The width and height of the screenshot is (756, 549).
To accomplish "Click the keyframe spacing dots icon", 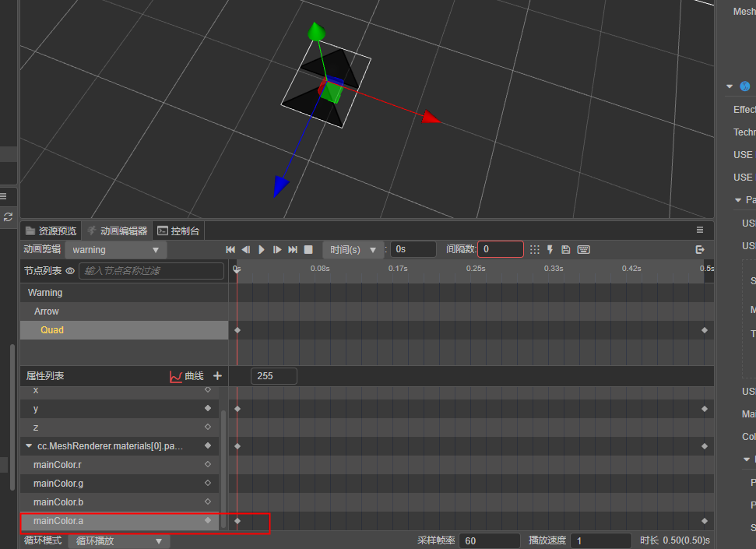I will pyautogui.click(x=534, y=249).
